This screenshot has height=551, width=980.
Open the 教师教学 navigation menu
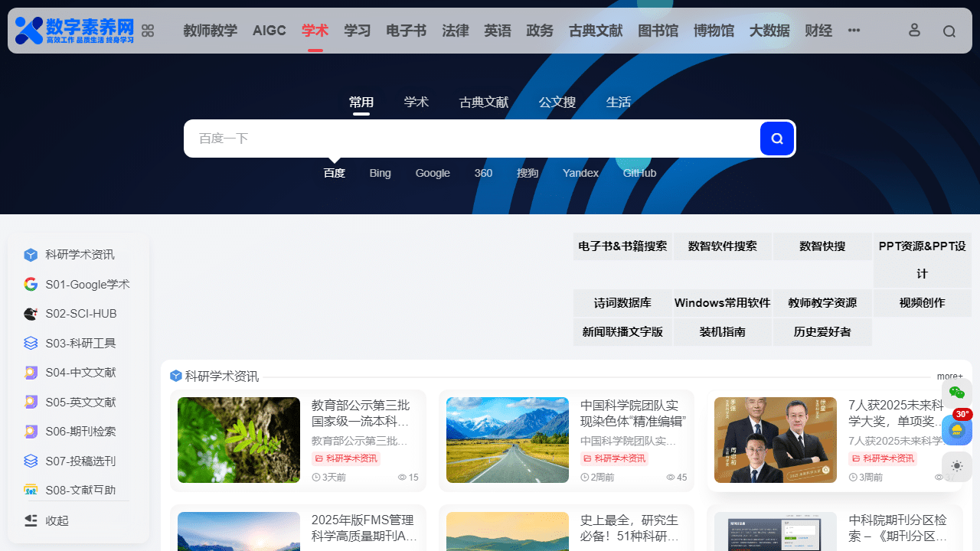(x=211, y=31)
